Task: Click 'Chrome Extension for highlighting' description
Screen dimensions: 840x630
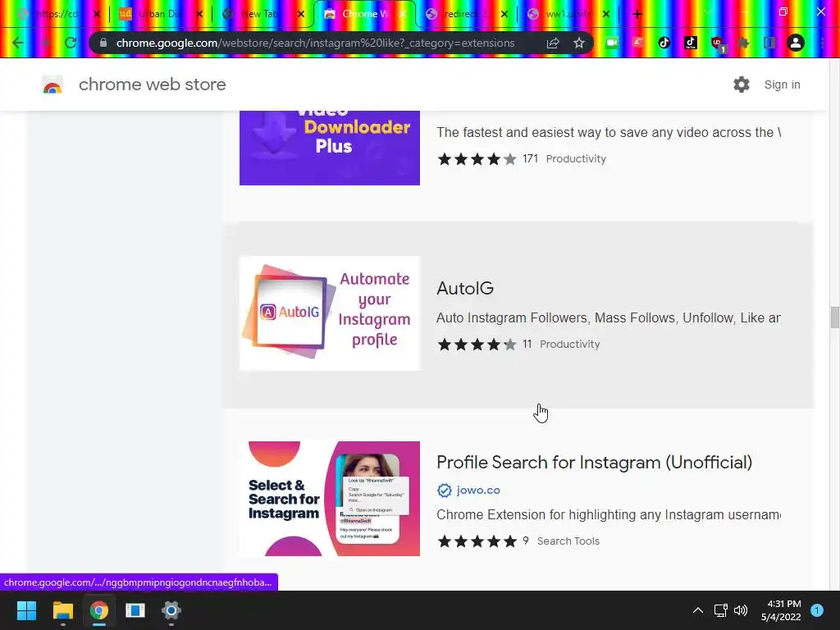Action: [609, 515]
